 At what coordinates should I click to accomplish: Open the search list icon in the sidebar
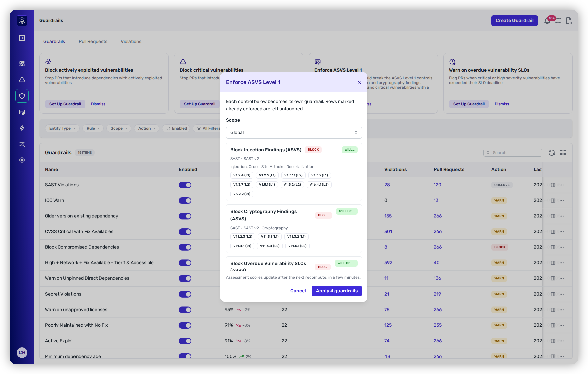(22, 144)
